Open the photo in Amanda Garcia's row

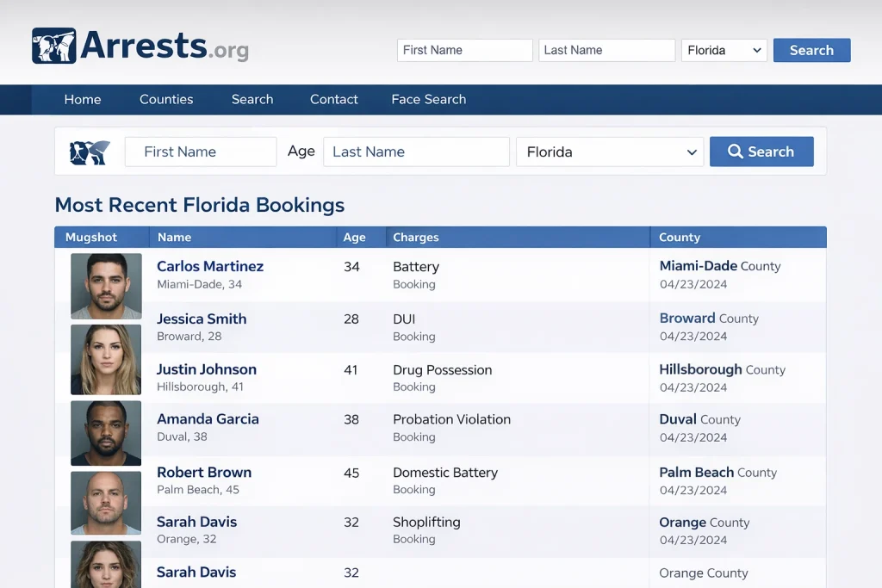click(x=106, y=433)
